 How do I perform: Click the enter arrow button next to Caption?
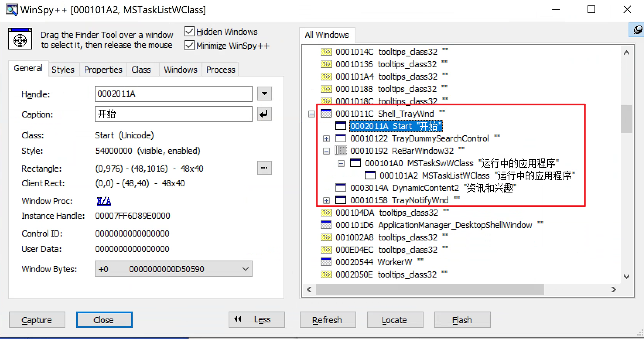pyautogui.click(x=265, y=114)
